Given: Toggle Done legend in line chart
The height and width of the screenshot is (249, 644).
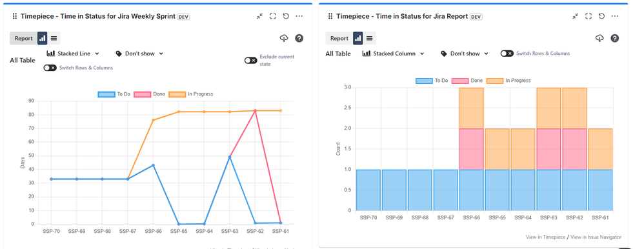Looking at the screenshot, I should tap(150, 94).
